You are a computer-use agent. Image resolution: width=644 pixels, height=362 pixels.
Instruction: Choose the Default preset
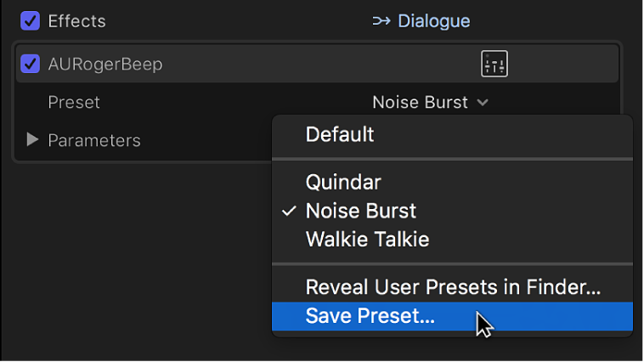point(340,134)
